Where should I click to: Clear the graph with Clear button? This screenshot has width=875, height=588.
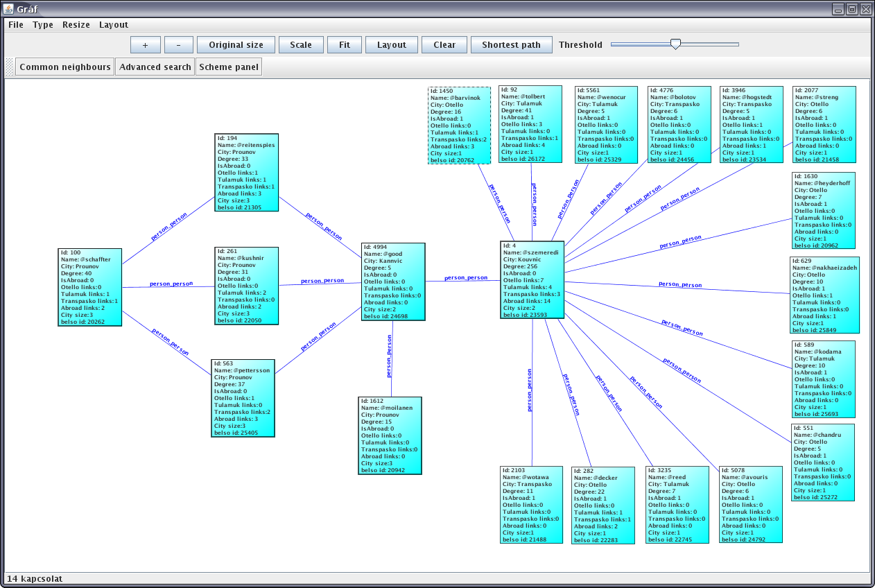444,45
